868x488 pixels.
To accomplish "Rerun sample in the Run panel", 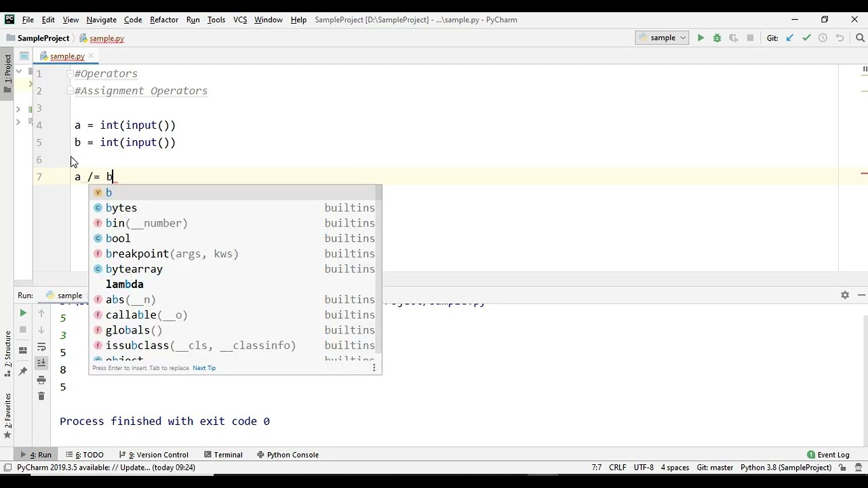I will tap(22, 313).
